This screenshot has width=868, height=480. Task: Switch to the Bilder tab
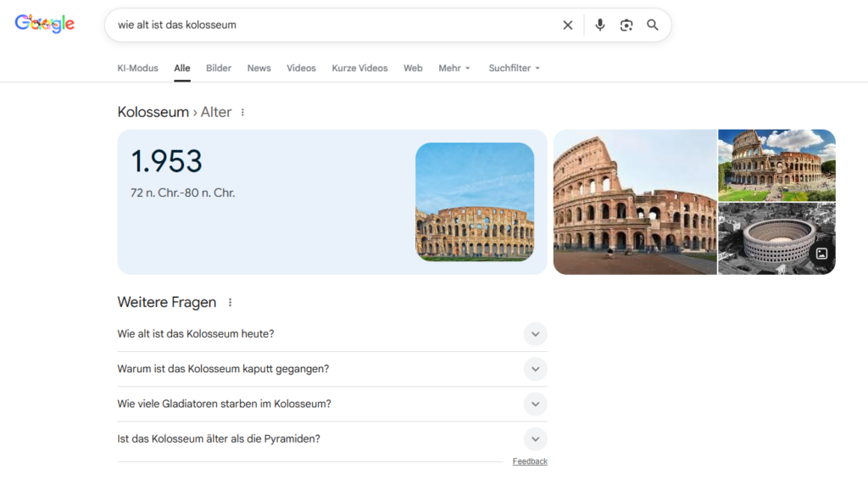(x=219, y=68)
